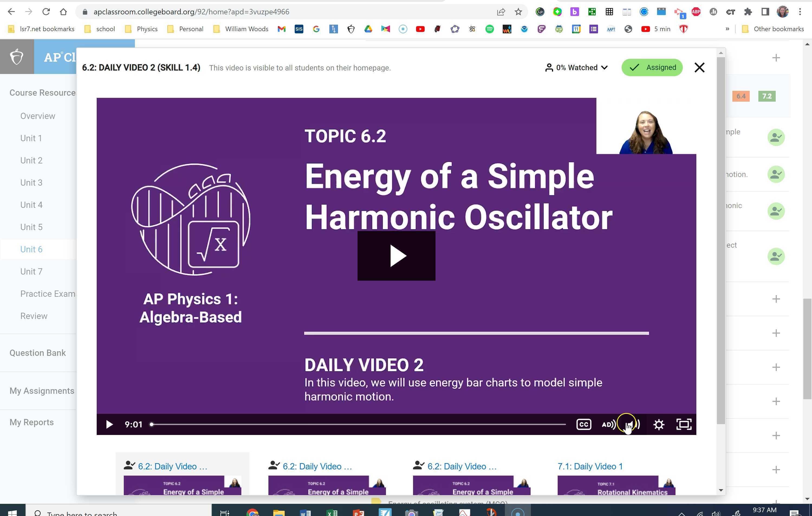
Task: Open the Gmail bookmark
Action: tap(282, 29)
